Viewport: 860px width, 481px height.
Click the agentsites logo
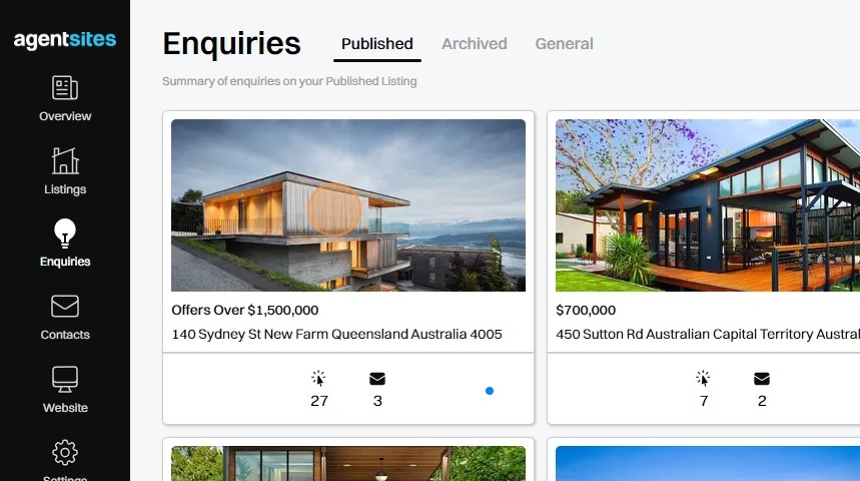click(65, 39)
